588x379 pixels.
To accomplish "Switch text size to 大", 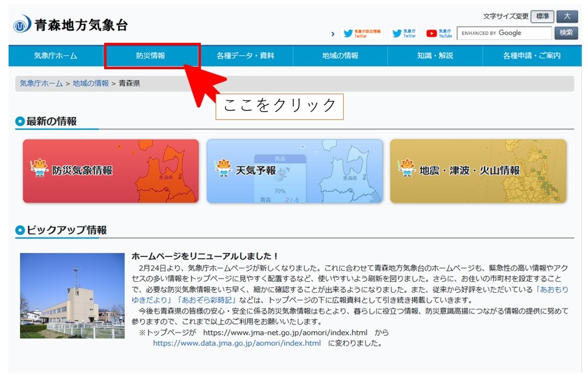I will pos(567,17).
